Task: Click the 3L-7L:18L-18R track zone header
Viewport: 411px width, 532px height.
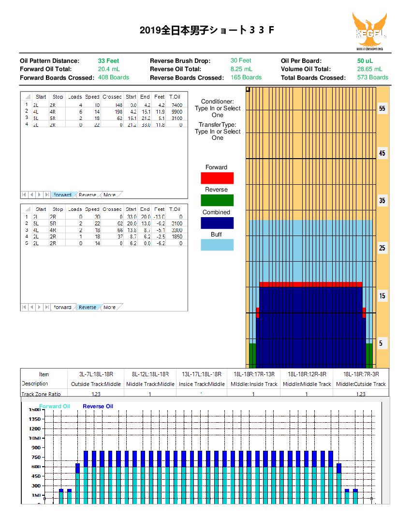Action: (x=96, y=374)
